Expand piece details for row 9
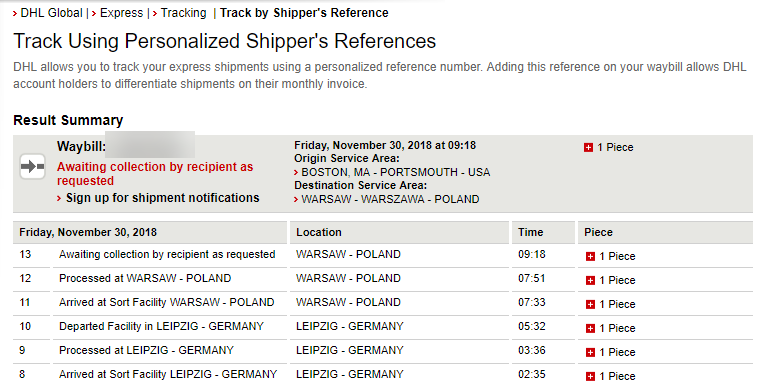The width and height of the screenshot is (759, 383). [590, 352]
